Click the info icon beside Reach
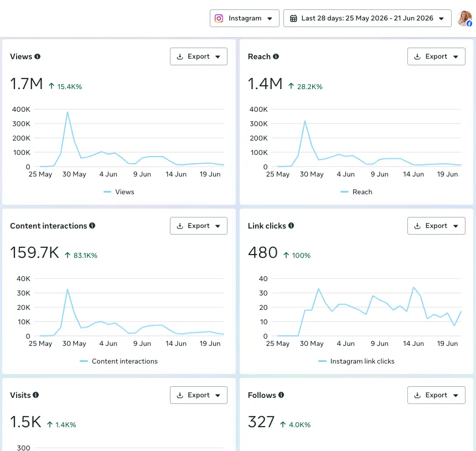The width and height of the screenshot is (476, 451). [x=276, y=56]
